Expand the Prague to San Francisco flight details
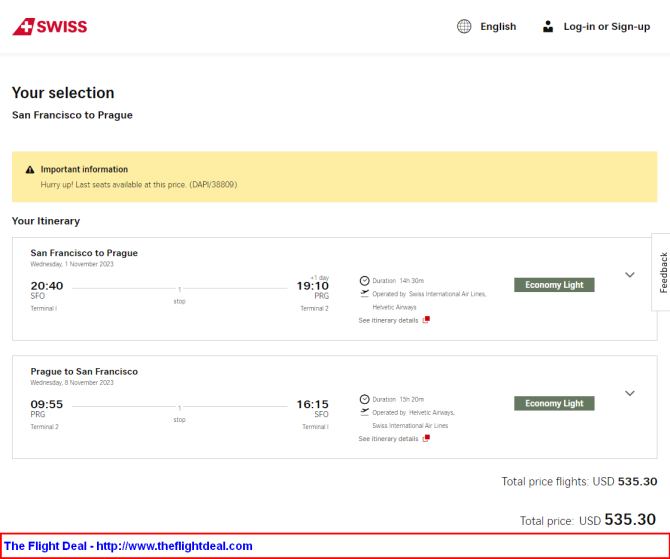The image size is (670, 559). 629,393
